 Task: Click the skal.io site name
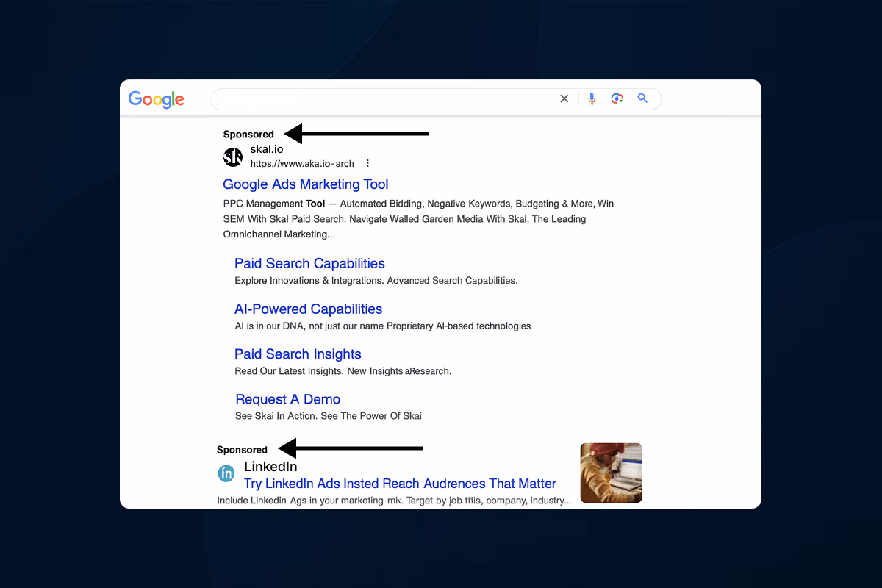coord(267,149)
